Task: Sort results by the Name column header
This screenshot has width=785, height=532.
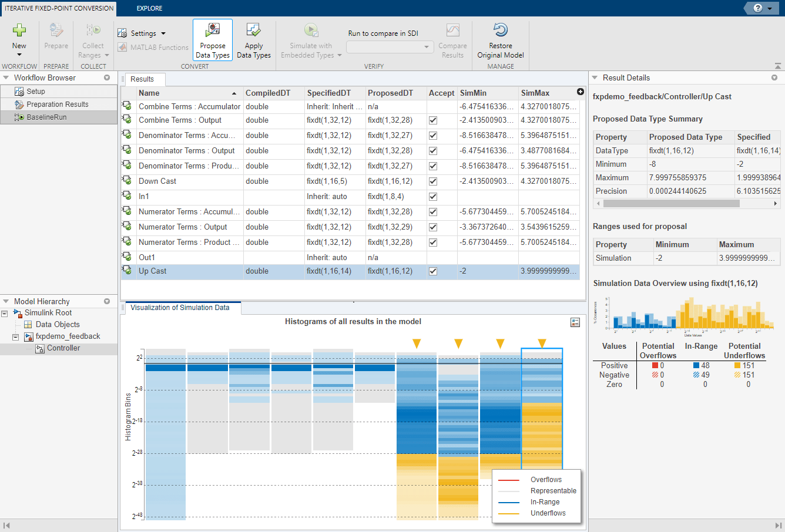Action: (149, 93)
